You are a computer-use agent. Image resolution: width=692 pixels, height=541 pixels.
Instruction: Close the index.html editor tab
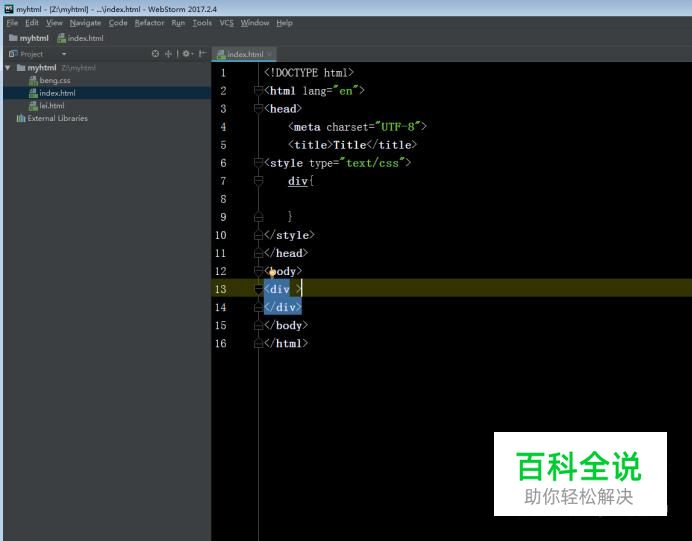pos(270,54)
